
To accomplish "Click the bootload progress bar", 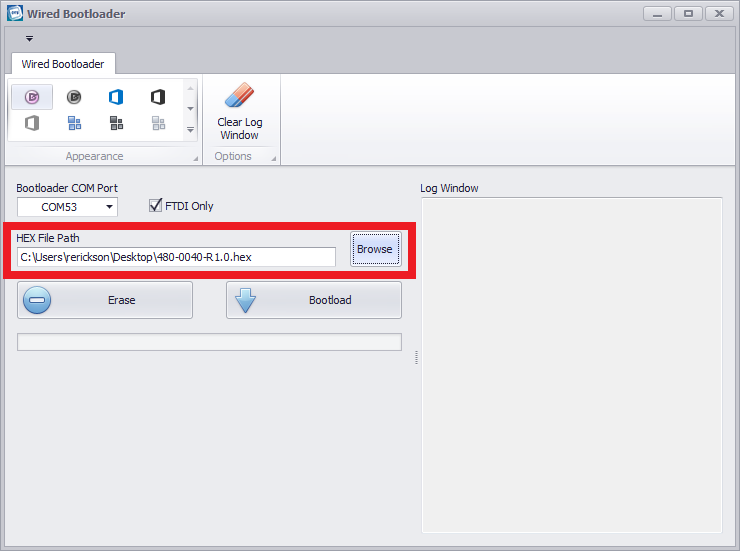I will click(x=210, y=342).
